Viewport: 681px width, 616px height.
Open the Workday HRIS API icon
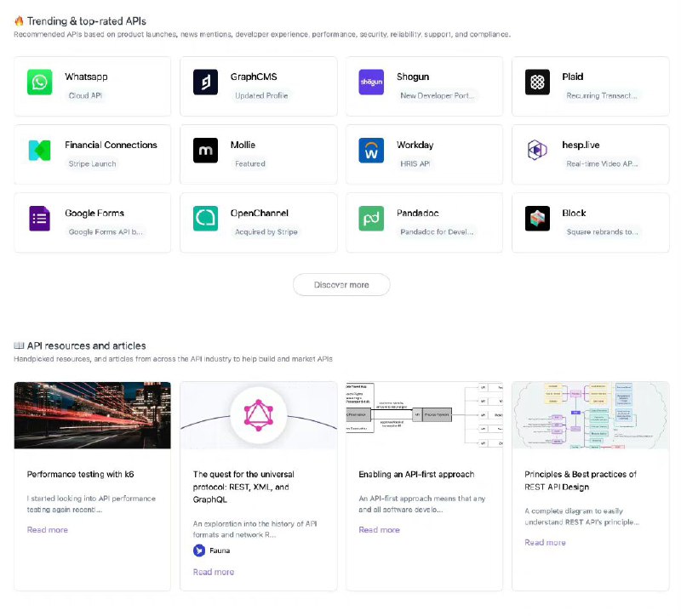click(x=371, y=151)
